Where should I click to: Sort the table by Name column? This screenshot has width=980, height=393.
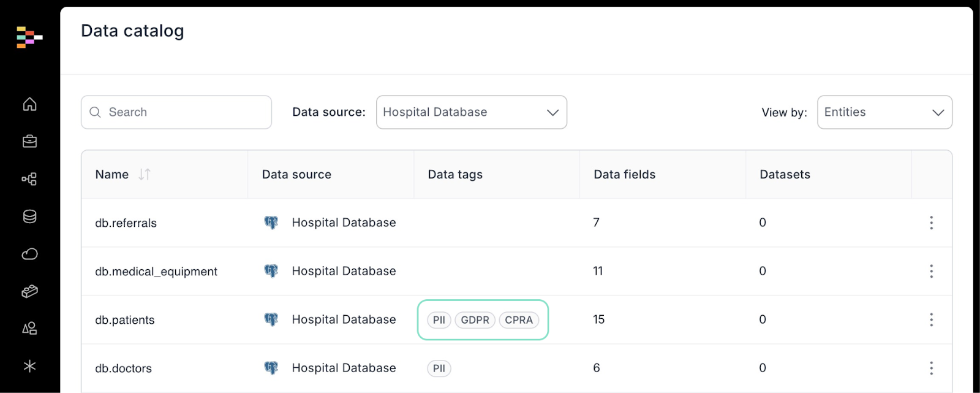(x=145, y=175)
